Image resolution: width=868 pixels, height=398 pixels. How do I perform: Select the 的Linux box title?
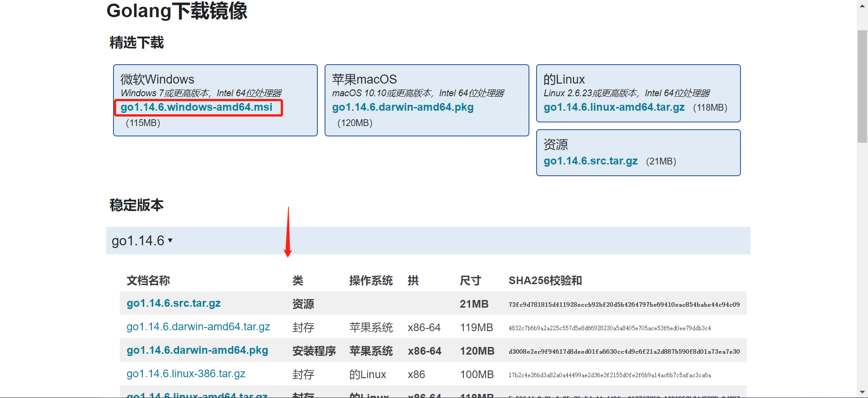coord(564,80)
